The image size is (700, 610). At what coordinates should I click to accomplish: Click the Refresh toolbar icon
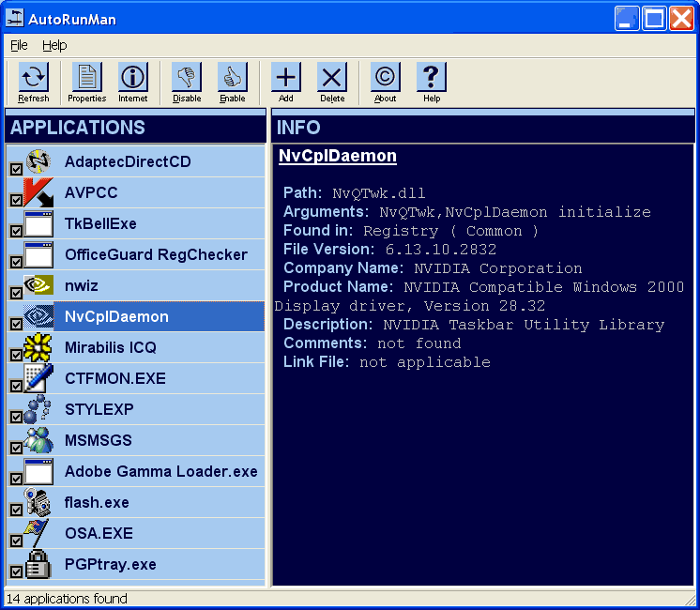coord(34,78)
